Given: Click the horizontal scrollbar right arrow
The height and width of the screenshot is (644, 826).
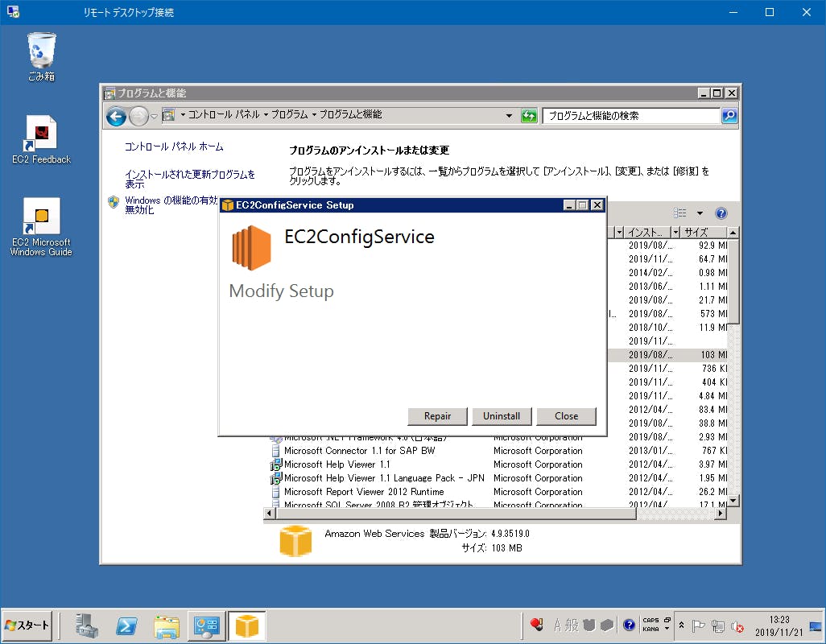Looking at the screenshot, I should pyautogui.click(x=721, y=513).
